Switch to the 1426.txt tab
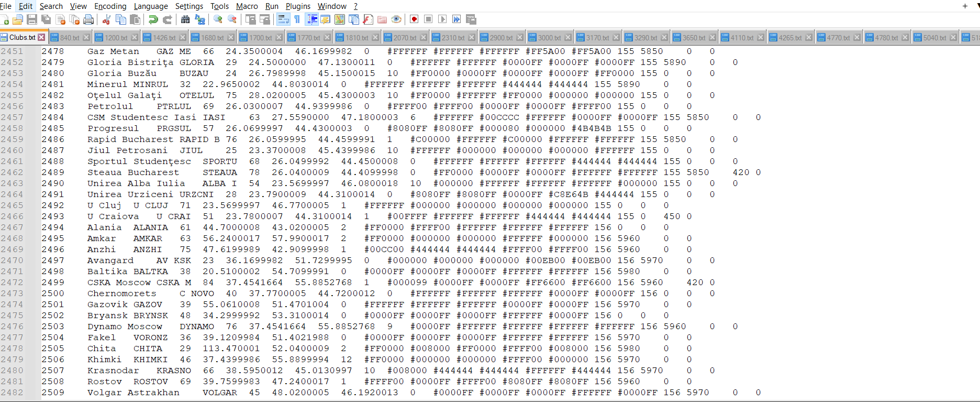 point(164,38)
